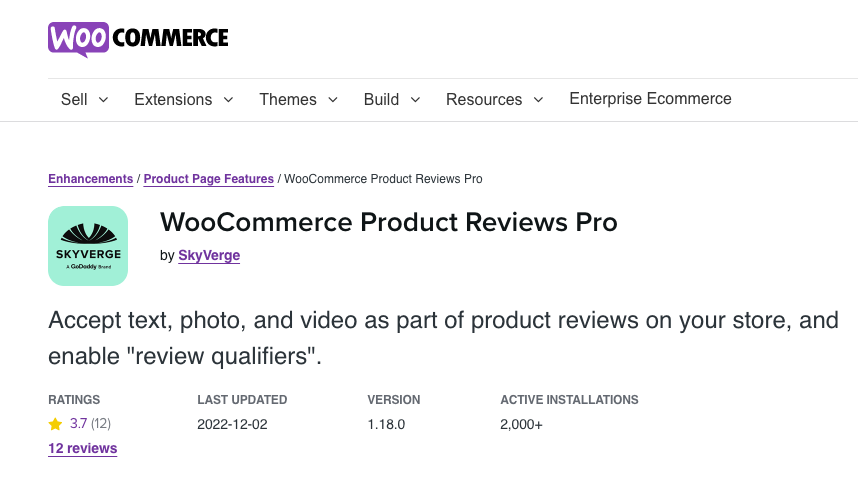Click the SkyVerge product icon
858x495 pixels.
(88, 246)
